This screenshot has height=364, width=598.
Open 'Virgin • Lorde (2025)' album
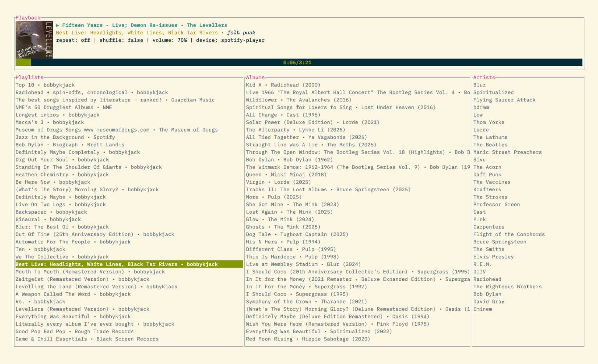point(279,182)
